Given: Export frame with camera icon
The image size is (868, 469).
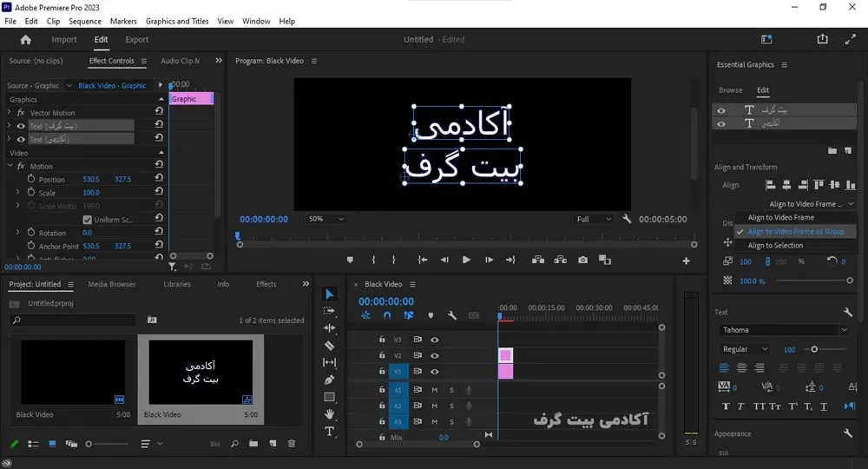Looking at the screenshot, I should pyautogui.click(x=583, y=260).
